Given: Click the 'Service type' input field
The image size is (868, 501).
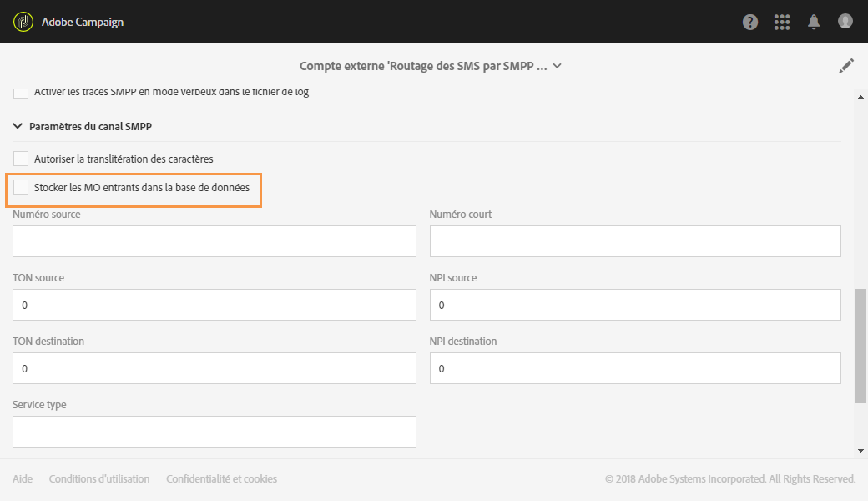Looking at the screenshot, I should click(x=214, y=432).
